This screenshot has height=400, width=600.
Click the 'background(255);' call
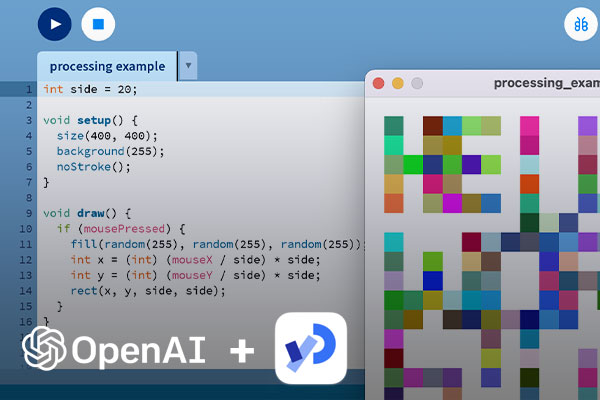coord(111,151)
